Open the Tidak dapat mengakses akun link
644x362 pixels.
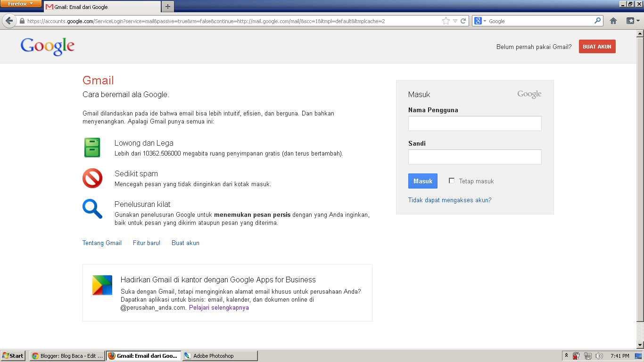450,200
